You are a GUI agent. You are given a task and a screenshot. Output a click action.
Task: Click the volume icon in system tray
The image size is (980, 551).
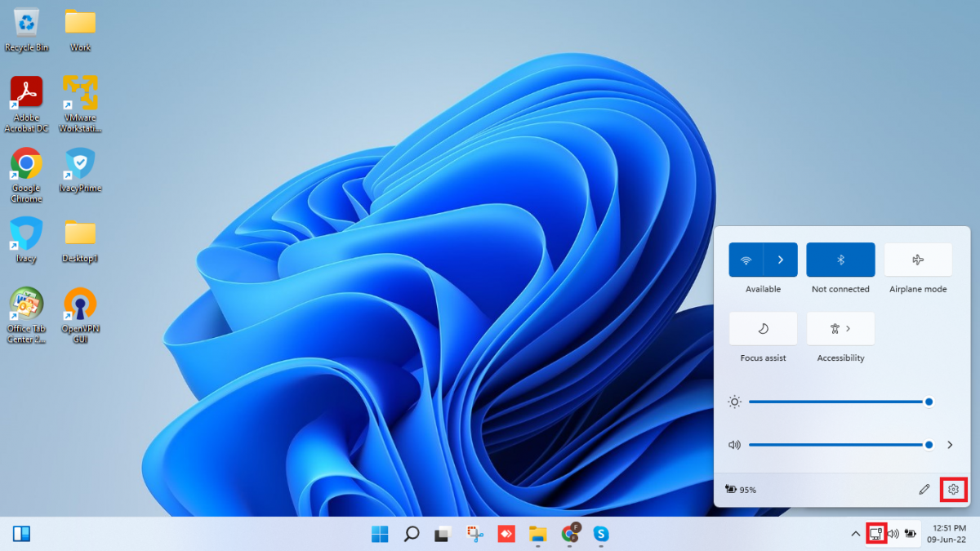893,534
